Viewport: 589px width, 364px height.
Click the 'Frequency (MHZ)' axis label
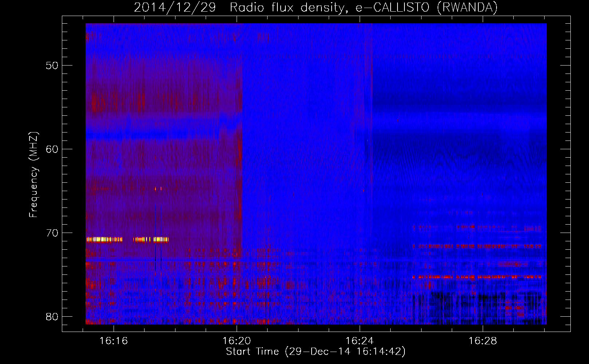pos(33,175)
